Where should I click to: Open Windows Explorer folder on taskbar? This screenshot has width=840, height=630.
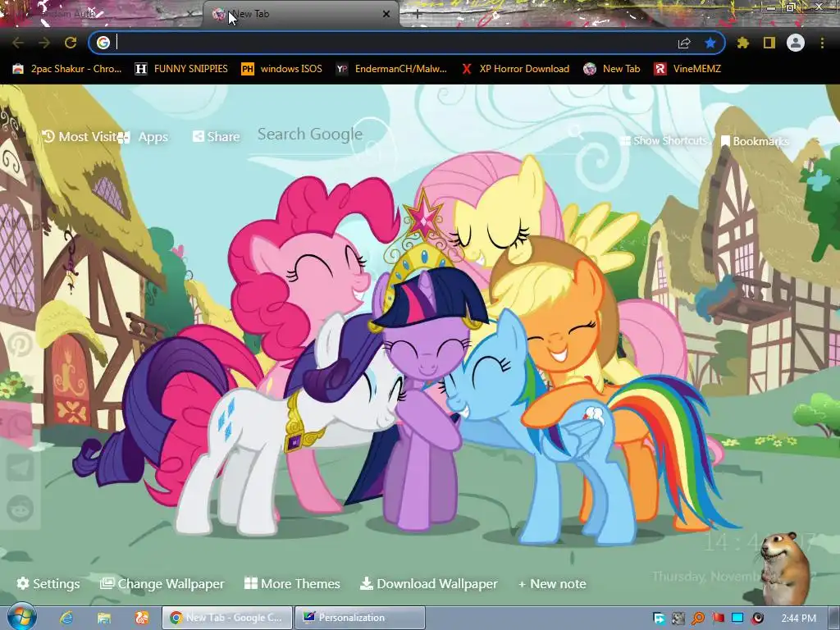pyautogui.click(x=104, y=618)
